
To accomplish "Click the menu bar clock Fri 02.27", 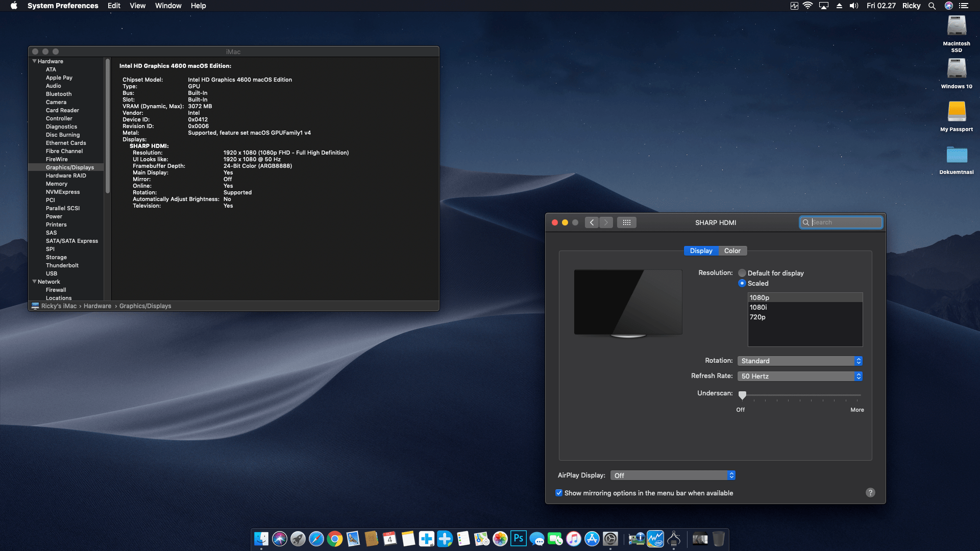I will [x=881, y=6].
